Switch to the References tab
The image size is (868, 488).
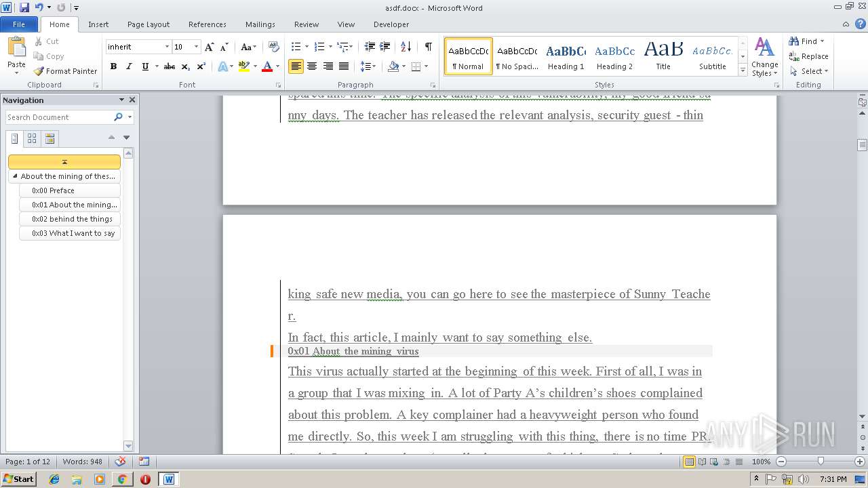(208, 24)
